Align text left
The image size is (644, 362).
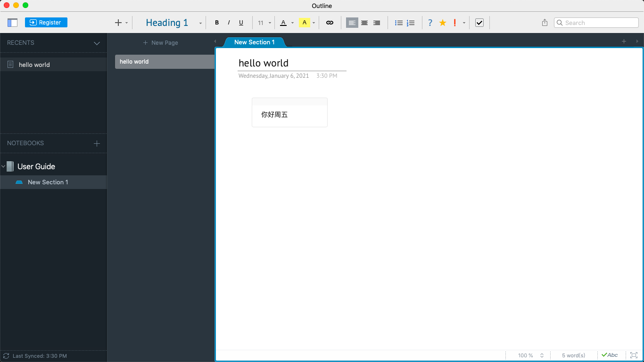click(352, 23)
